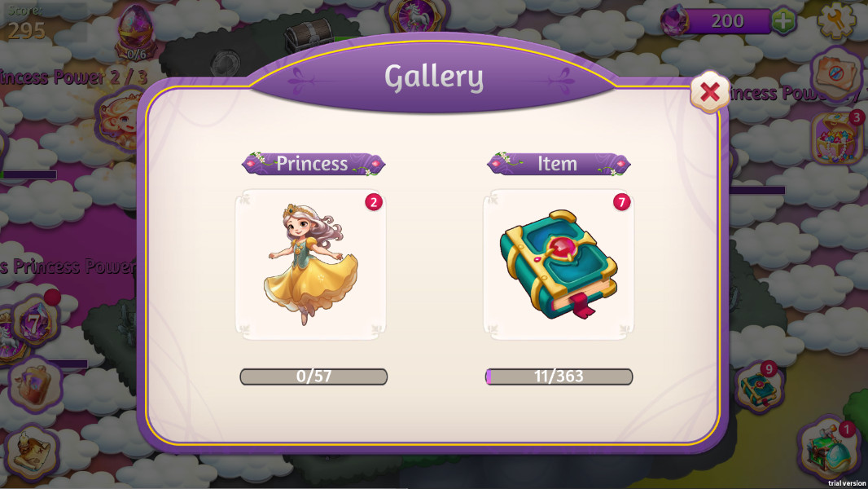Select the Princess category header
The width and height of the screenshot is (868, 489).
(313, 164)
